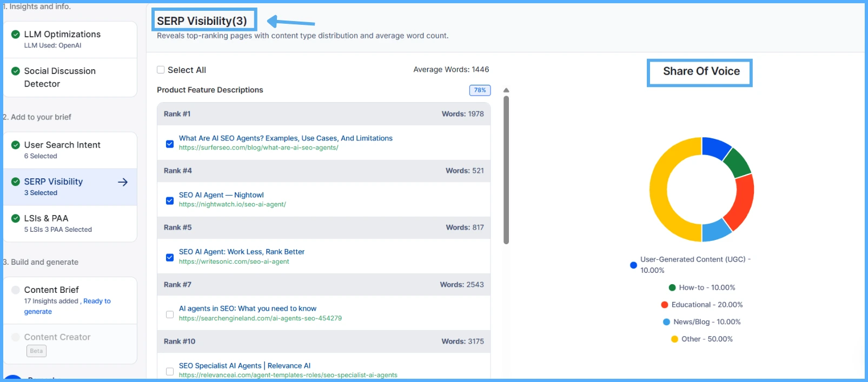Click the Ready to generate link
This screenshot has height=382, width=868.
point(97,301)
